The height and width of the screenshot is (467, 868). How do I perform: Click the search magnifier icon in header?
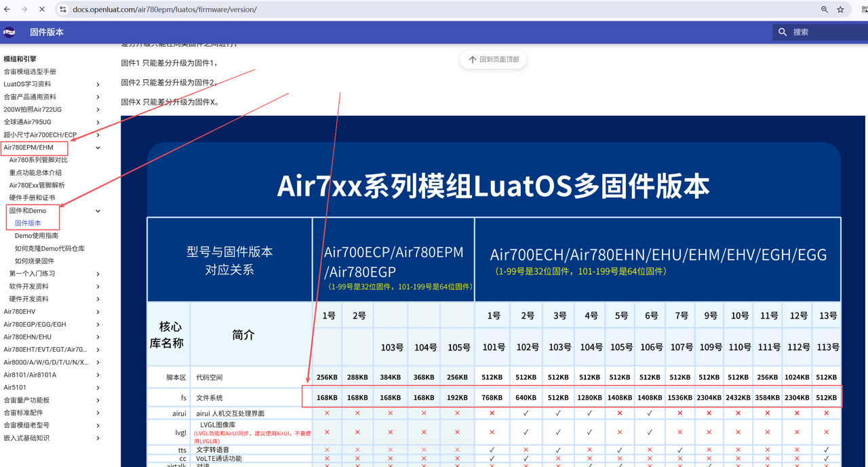click(783, 32)
